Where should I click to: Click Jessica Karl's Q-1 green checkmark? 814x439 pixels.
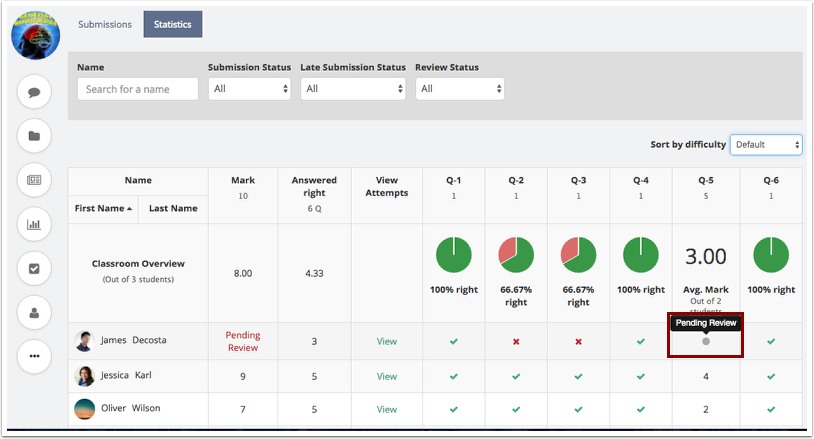(454, 377)
